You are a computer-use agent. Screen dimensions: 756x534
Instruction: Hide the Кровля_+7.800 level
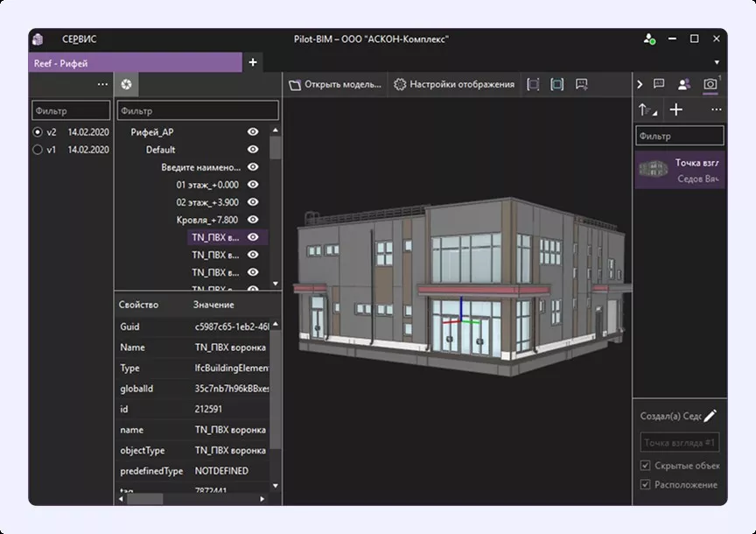coord(253,220)
